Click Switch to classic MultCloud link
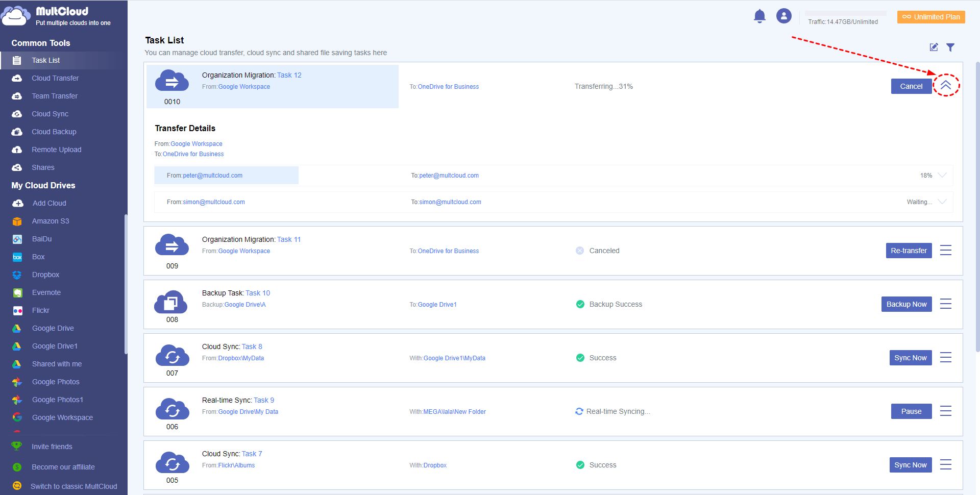This screenshot has height=495, width=980. tap(74, 486)
